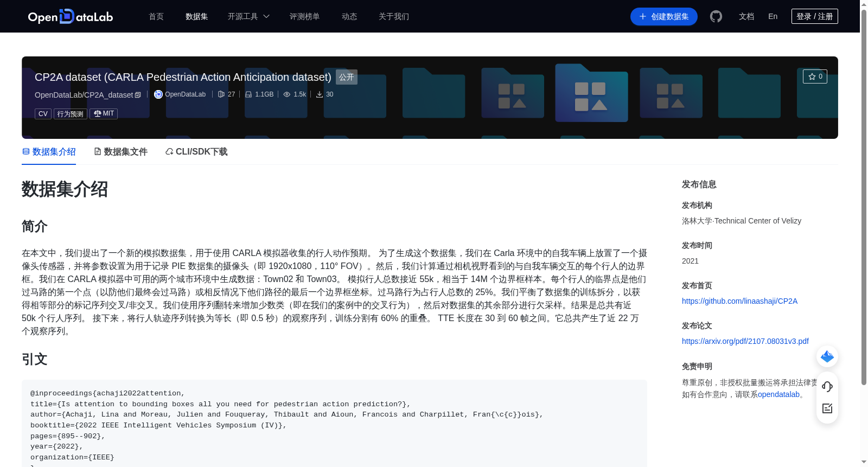Click 洛林大学·Technical Center of Velizy text
Viewport: 868px width, 467px height.
(742, 221)
